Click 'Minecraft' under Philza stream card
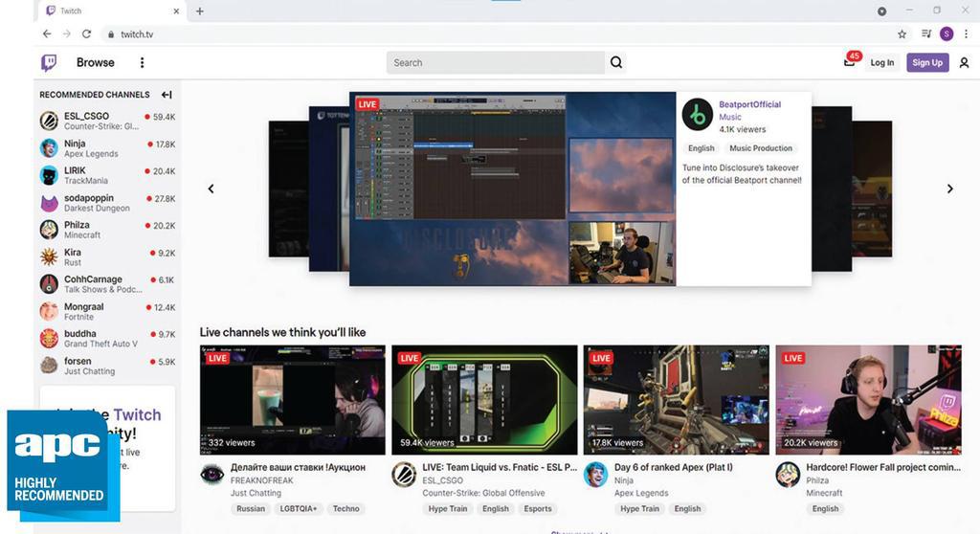 [824, 494]
